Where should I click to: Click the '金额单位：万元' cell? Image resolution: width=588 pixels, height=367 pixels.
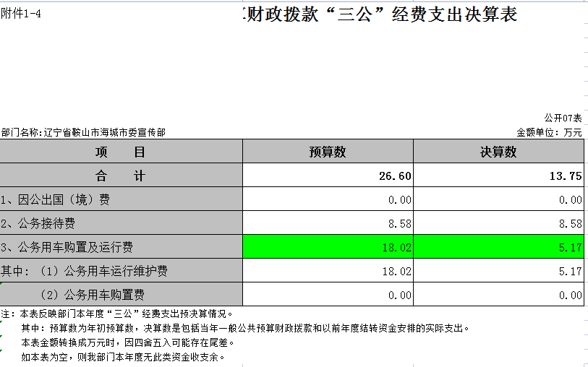click(549, 132)
